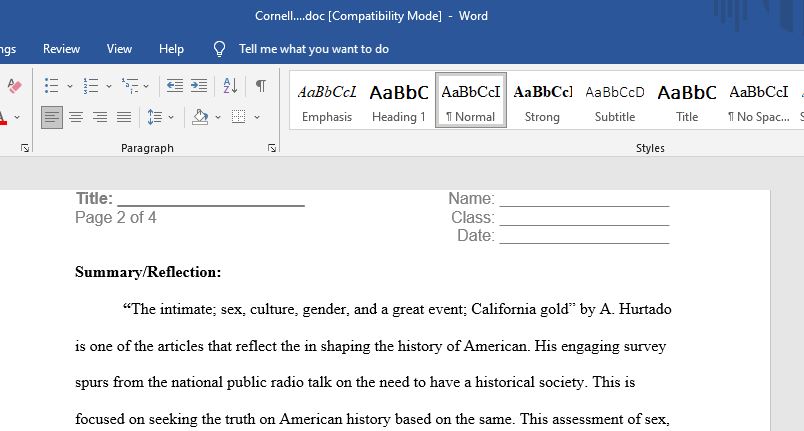
Task: Launch Font settings dialog launcher
Action: 25,148
